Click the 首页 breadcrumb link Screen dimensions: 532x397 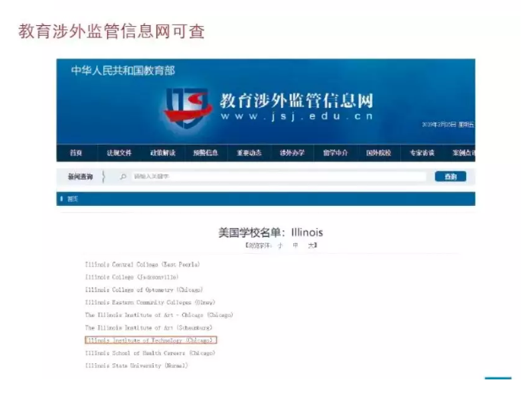[73, 199]
